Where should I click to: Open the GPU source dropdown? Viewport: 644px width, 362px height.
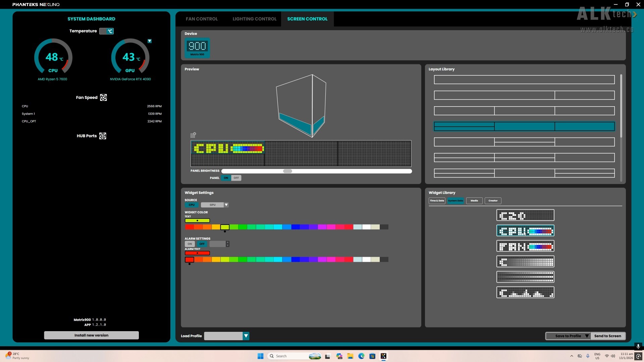(x=226, y=205)
